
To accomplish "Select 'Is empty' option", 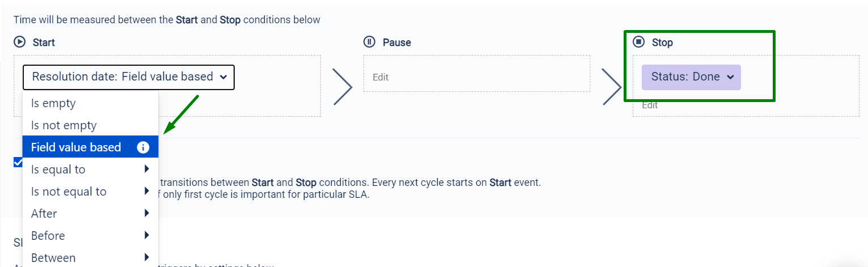I will (53, 103).
